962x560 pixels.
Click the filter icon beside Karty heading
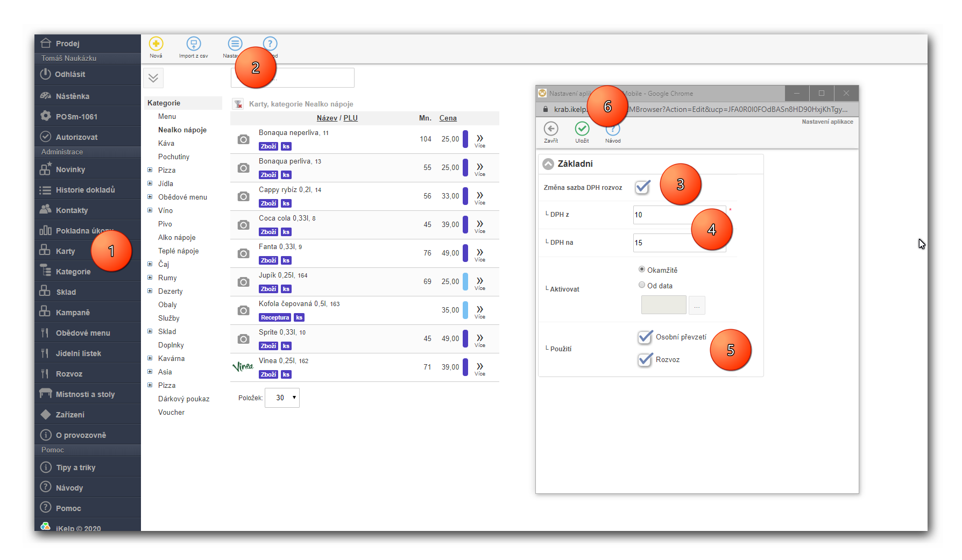point(238,104)
